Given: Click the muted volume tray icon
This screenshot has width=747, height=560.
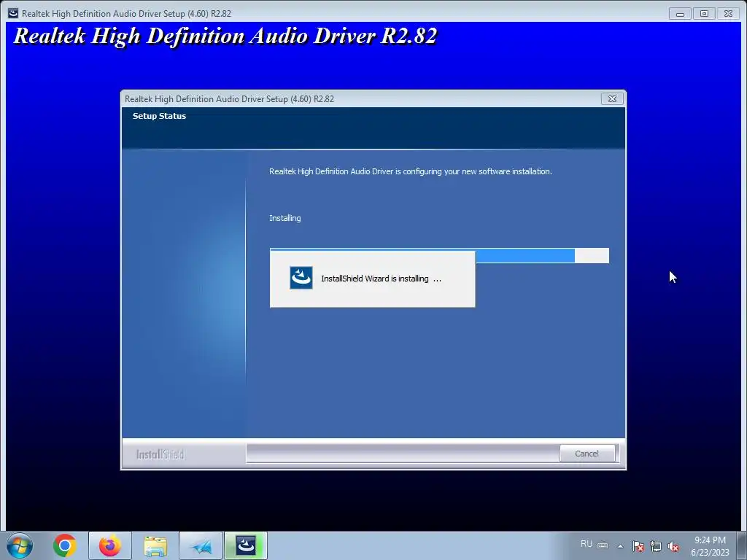Looking at the screenshot, I should point(673,546).
